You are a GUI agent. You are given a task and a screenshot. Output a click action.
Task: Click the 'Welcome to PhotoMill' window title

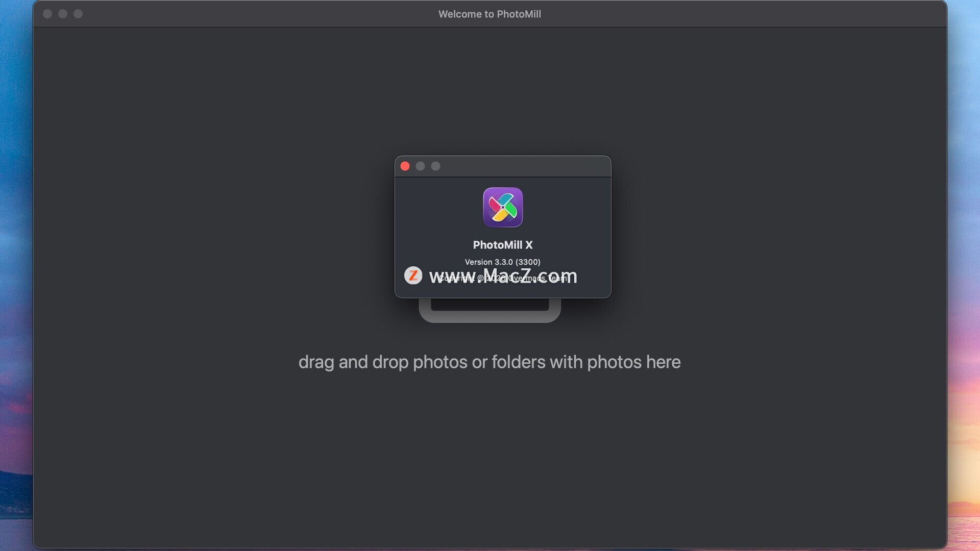[489, 14]
